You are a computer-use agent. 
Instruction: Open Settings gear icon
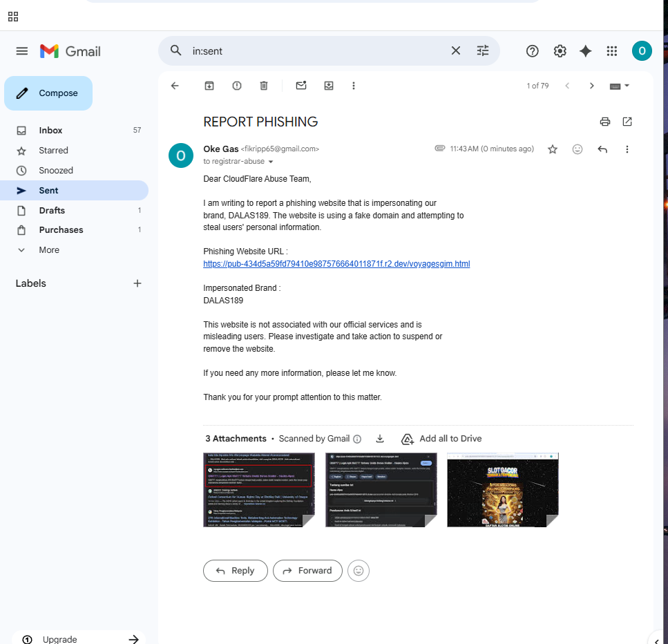(560, 51)
